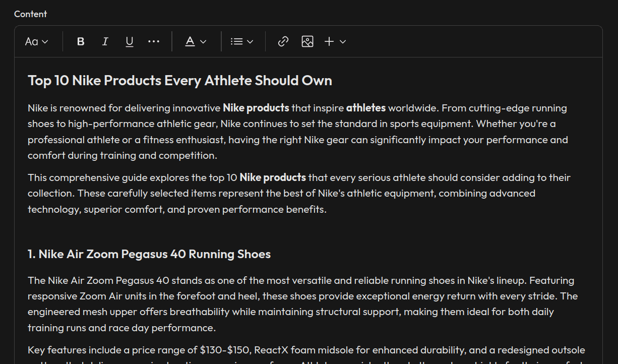Screen dimensions: 618x364
Task: Toggle bold formatting with the B icon
Action: click(x=81, y=41)
